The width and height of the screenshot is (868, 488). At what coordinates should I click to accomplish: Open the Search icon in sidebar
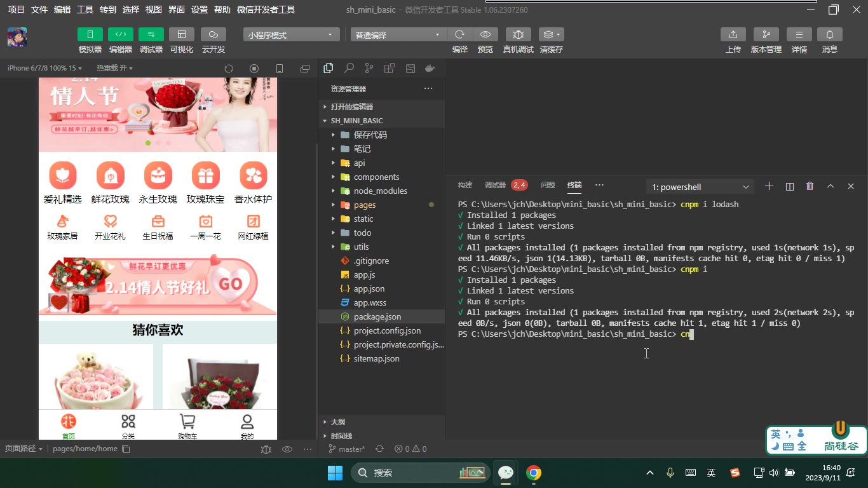point(349,68)
